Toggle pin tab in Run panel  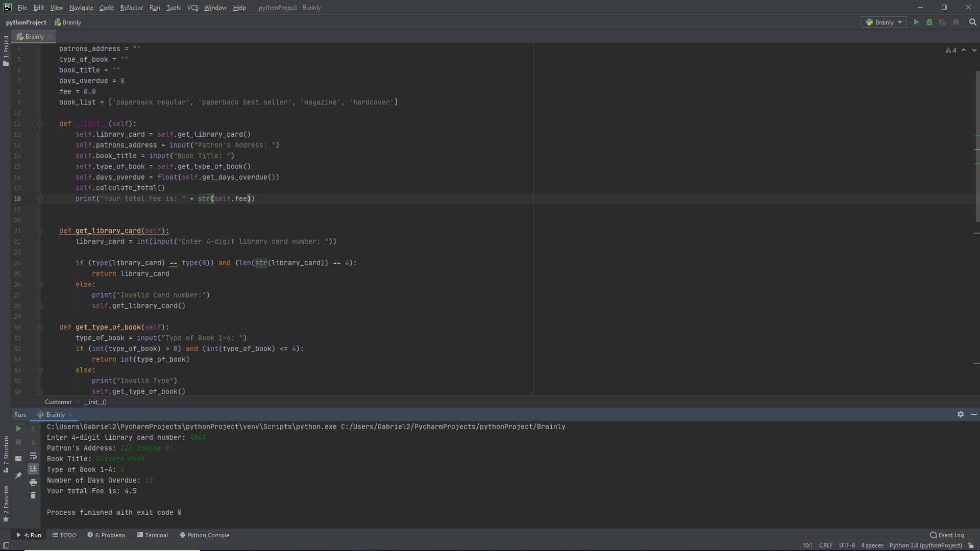[18, 475]
